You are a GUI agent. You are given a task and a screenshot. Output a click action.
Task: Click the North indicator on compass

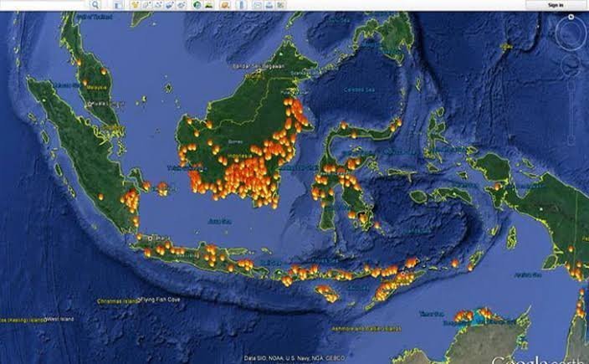(571, 18)
